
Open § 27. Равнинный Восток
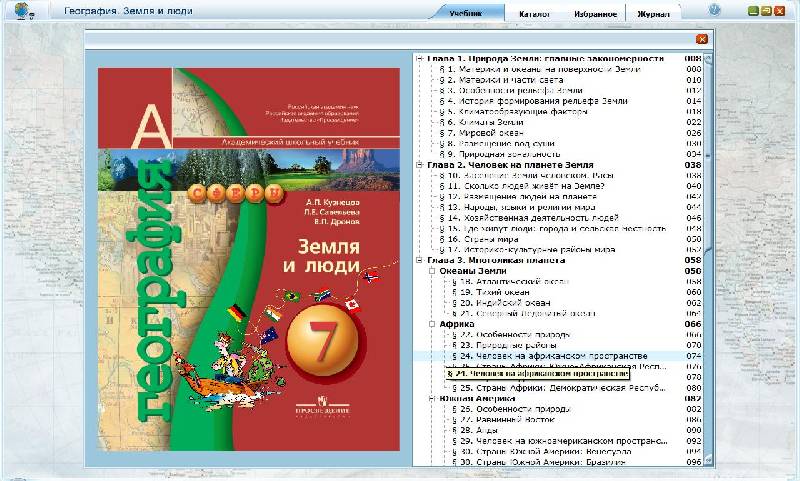(x=503, y=420)
